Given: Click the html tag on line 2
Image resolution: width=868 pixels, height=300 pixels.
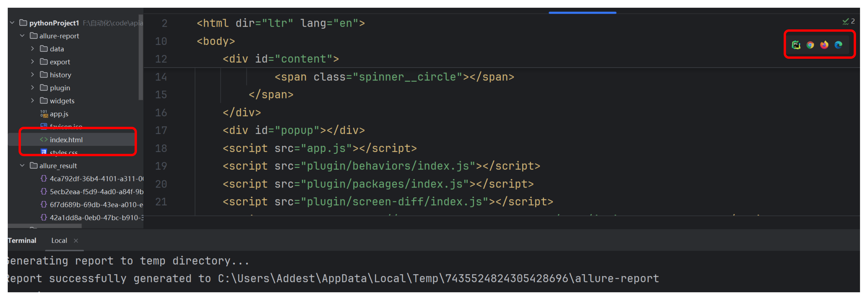Looking at the screenshot, I should click(x=281, y=23).
